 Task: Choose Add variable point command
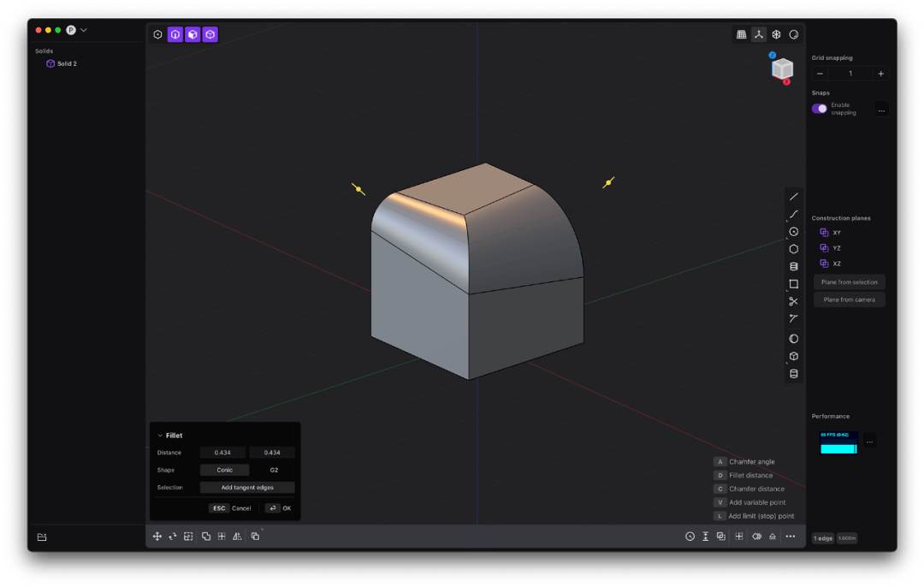click(756, 502)
